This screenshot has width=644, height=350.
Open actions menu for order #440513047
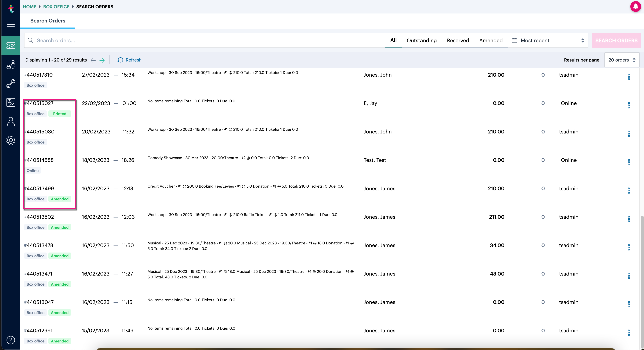(629, 304)
